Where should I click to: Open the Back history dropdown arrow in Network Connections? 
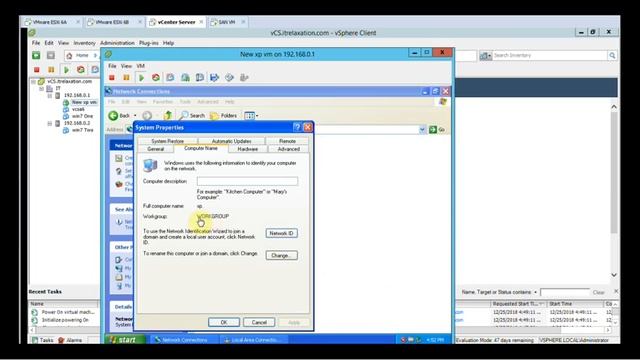(x=135, y=116)
